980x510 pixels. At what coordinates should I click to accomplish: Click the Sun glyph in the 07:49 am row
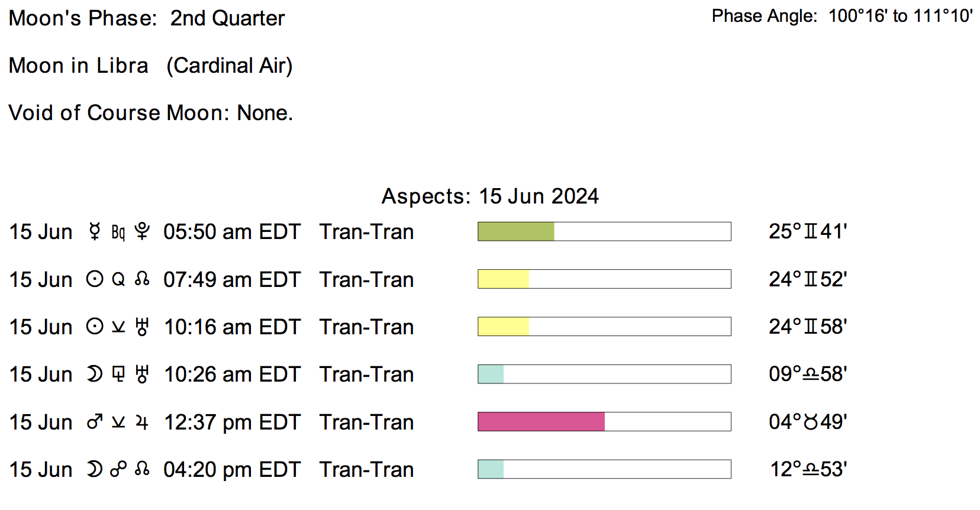(x=95, y=279)
